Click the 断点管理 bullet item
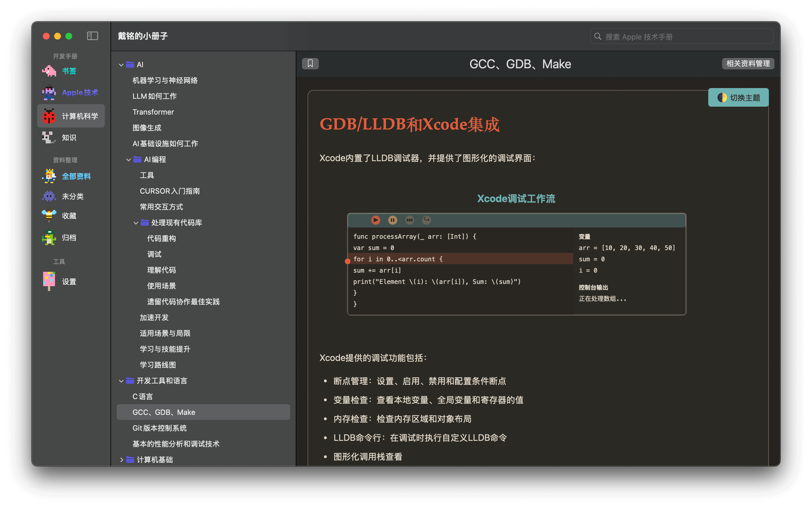 point(420,381)
